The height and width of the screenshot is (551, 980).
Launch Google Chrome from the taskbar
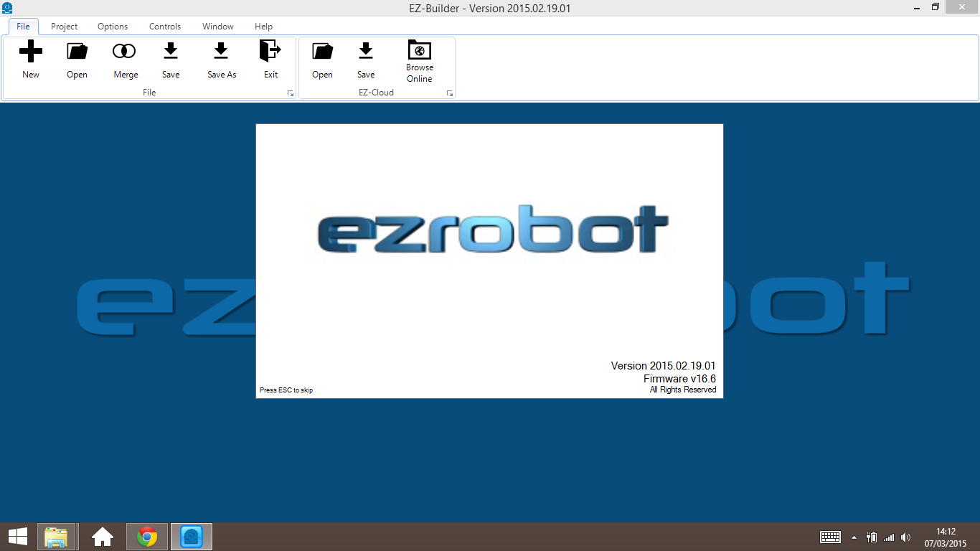tap(146, 536)
